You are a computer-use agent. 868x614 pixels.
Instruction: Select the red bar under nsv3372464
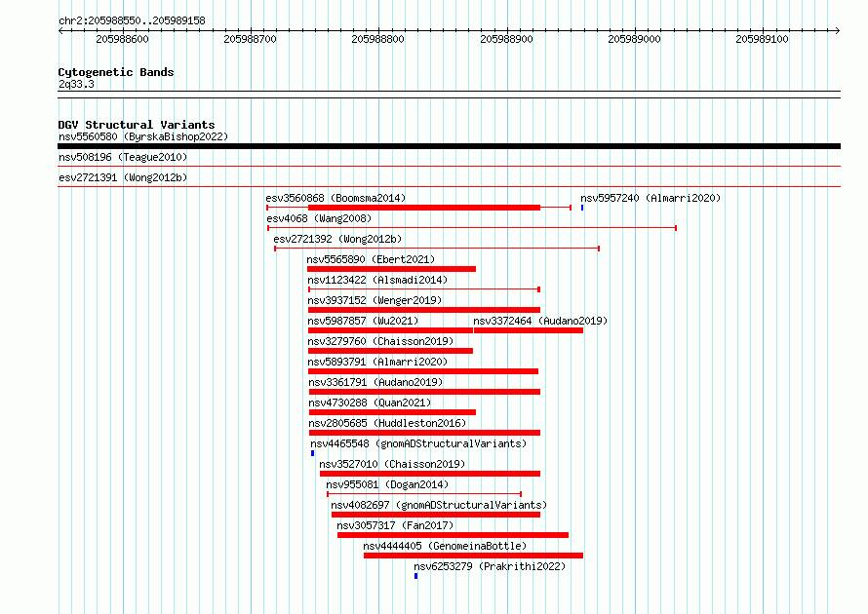click(x=529, y=330)
